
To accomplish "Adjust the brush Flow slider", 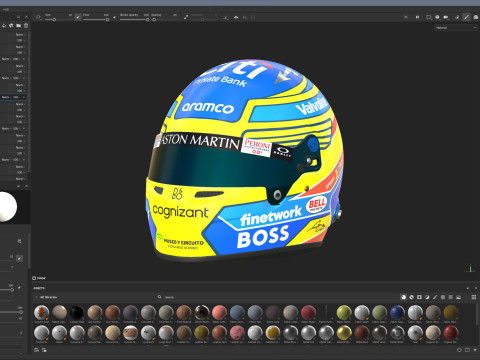I will (96, 20).
